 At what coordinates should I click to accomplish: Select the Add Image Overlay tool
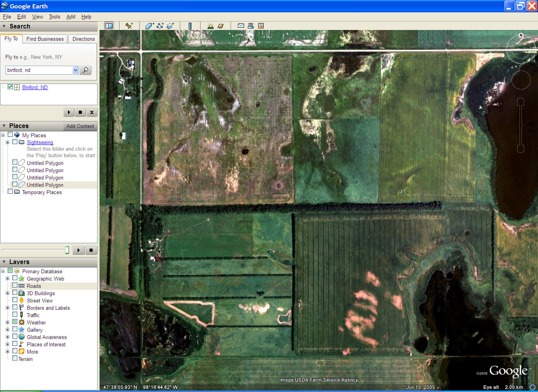pos(170,26)
